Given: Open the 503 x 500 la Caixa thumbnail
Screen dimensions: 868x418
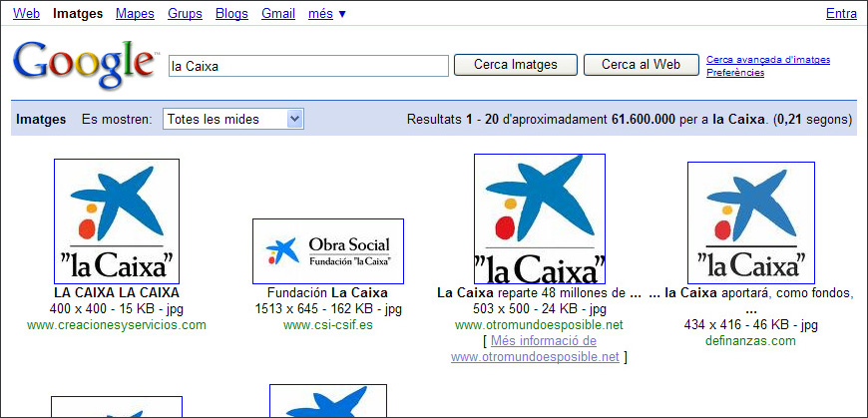Looking at the screenshot, I should [540, 218].
